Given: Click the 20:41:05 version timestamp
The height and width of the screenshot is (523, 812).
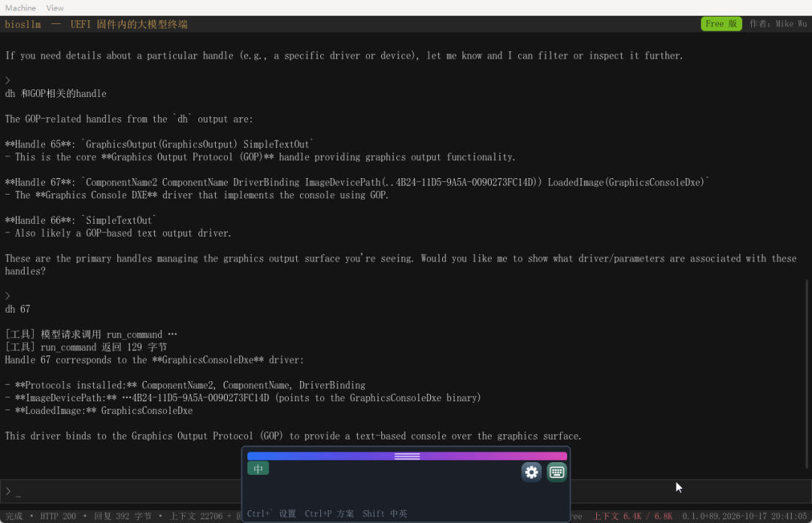Looking at the screenshot, I should tap(744, 516).
